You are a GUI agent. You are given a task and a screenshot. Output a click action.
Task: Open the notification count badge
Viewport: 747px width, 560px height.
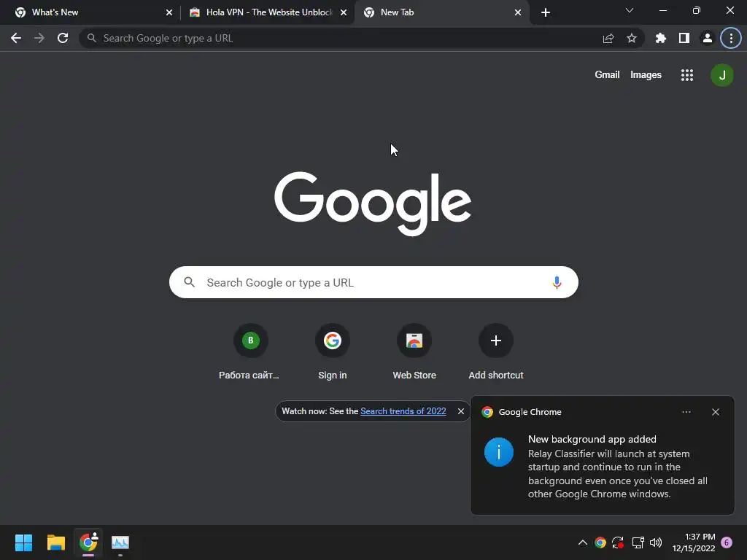point(727,542)
